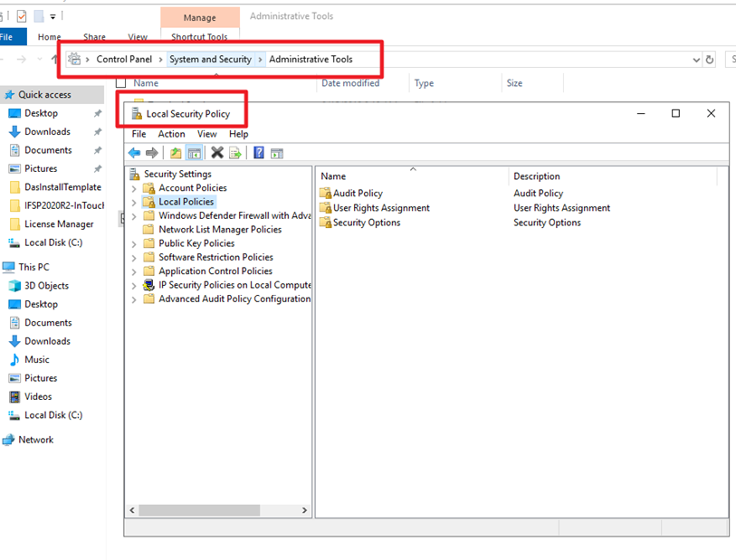
Task: Open Music folder under This PC
Action: click(36, 360)
